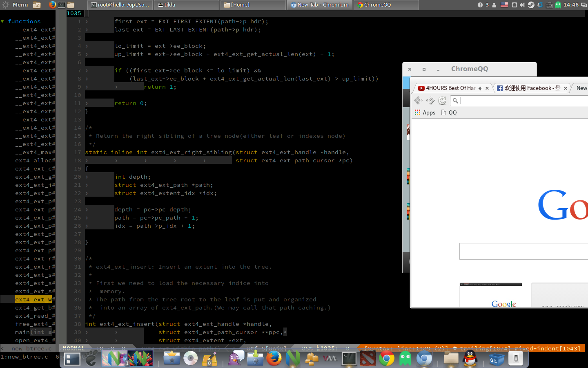Click the 'return 0;' code line
Viewport: 588px width, 368px height.
131,103
